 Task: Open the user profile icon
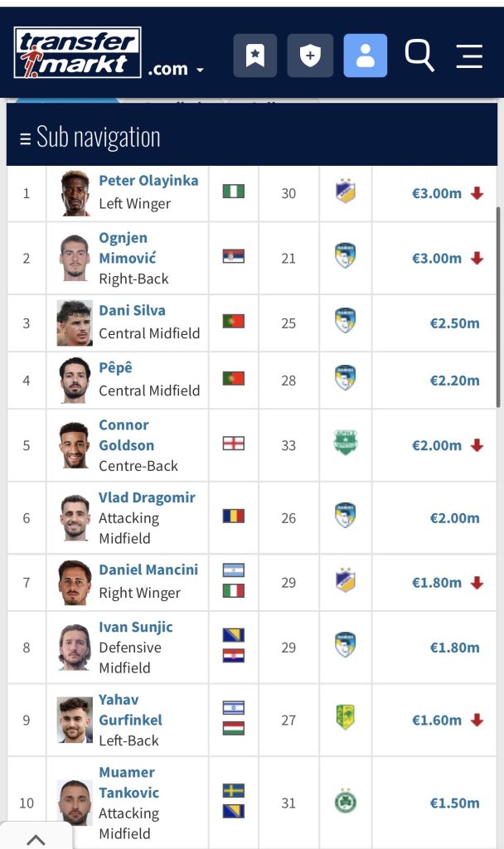366,56
